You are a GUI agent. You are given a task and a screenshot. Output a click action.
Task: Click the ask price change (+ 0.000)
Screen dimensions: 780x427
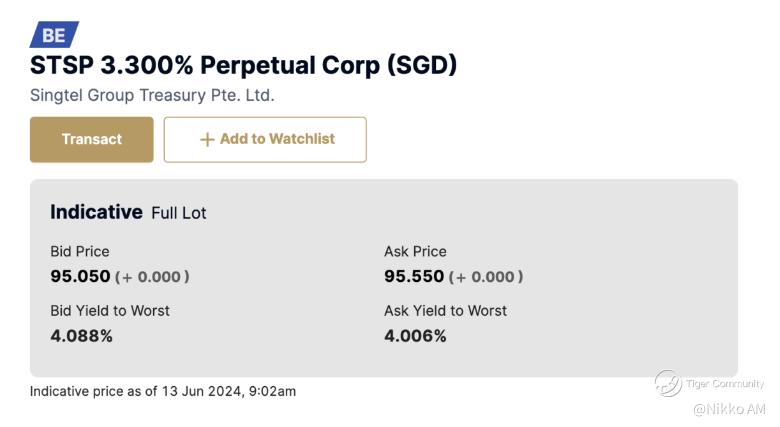click(x=486, y=277)
